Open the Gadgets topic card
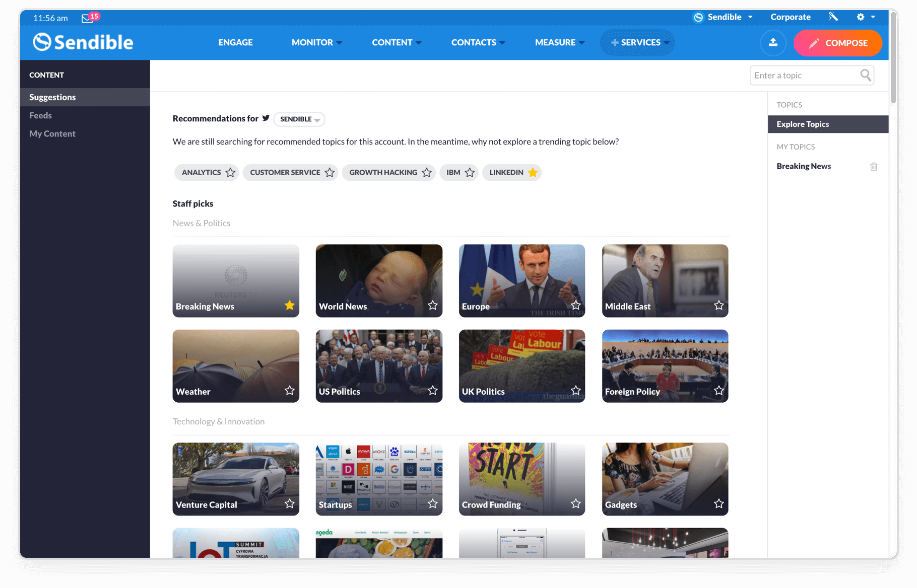 [x=665, y=479]
